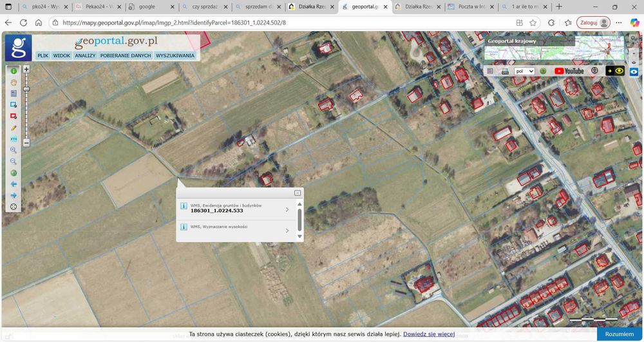Open a new browser tab
644x342 pixels.
tap(559, 6)
